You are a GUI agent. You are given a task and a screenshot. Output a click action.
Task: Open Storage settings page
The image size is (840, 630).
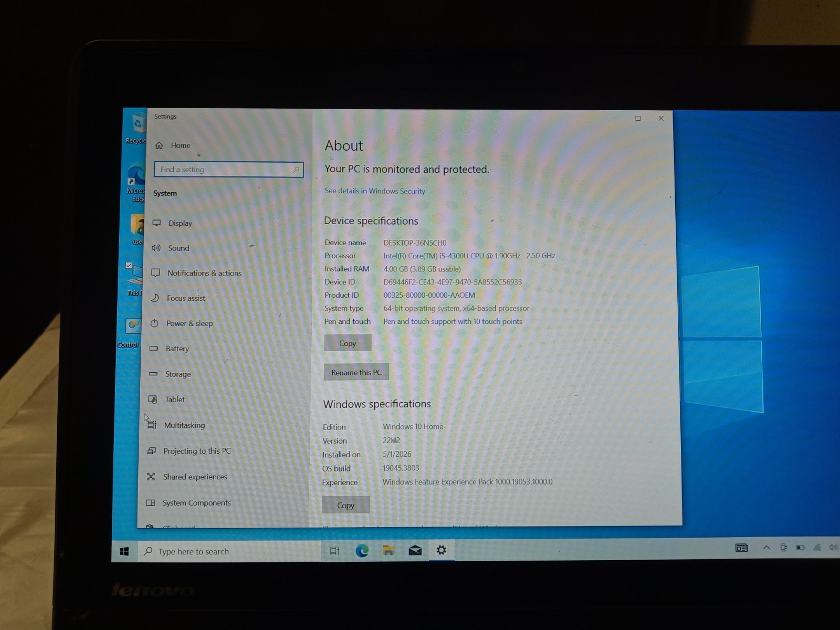pos(178,374)
